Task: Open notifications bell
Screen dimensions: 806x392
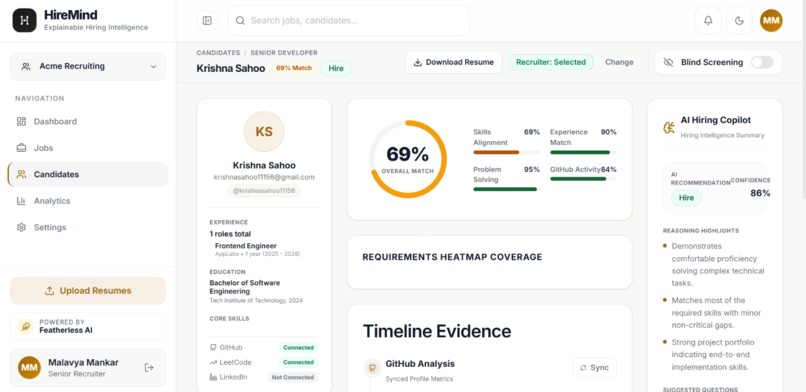Action: [708, 21]
